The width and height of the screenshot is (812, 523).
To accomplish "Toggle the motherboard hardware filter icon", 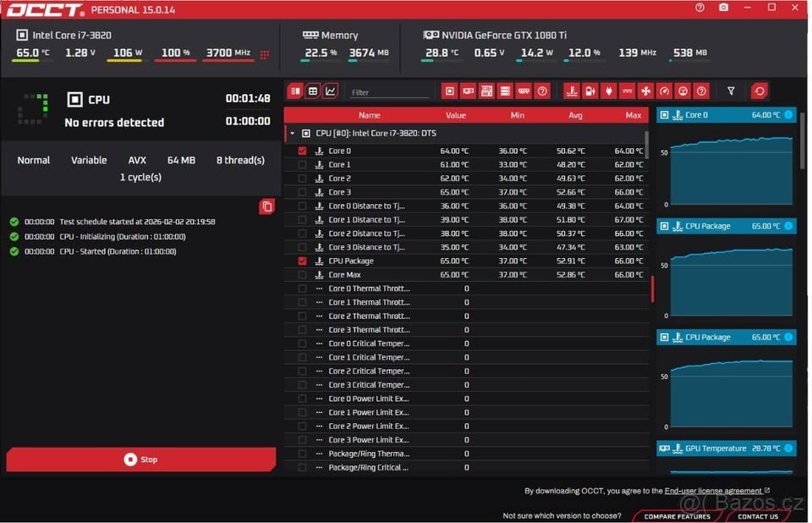I will (487, 91).
